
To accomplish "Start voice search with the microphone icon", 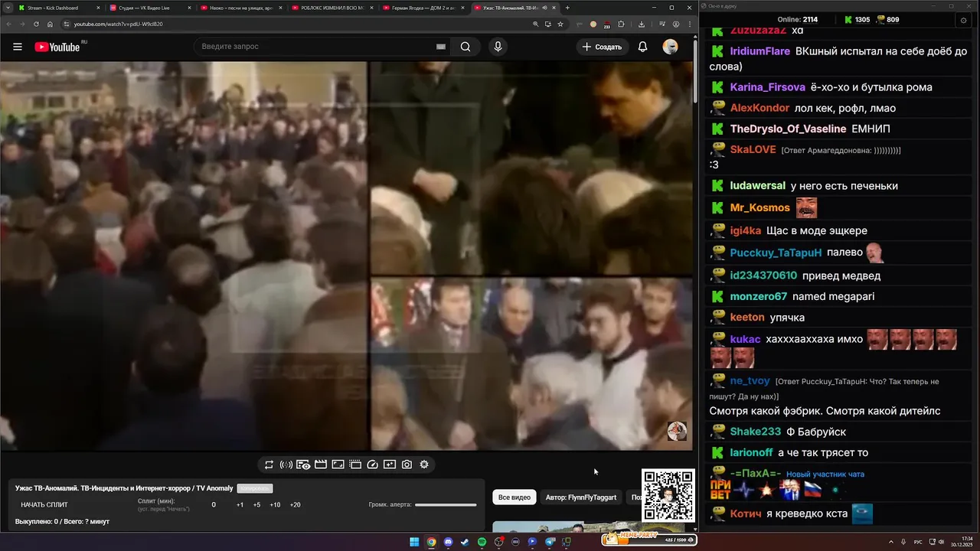I will tap(498, 47).
